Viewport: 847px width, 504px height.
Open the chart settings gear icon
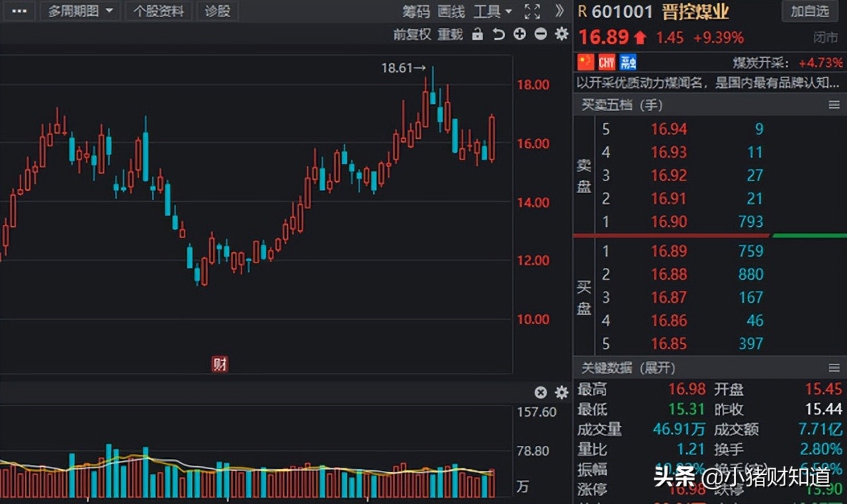click(x=561, y=34)
